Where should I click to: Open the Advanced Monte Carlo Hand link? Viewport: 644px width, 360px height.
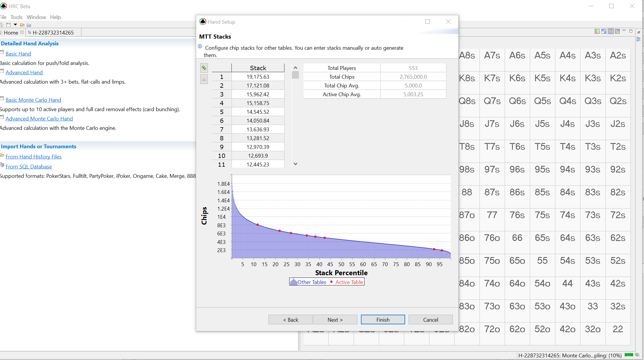pos(39,118)
